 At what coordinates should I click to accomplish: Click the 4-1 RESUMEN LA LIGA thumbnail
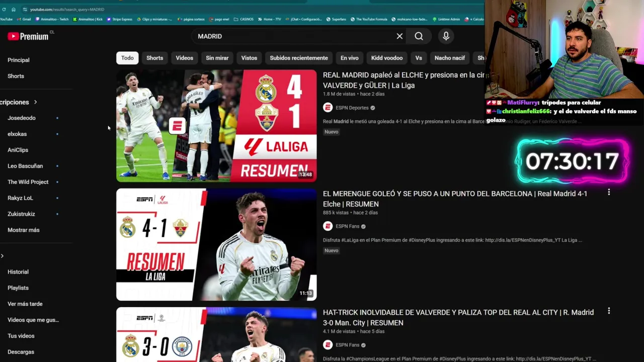pos(216,244)
